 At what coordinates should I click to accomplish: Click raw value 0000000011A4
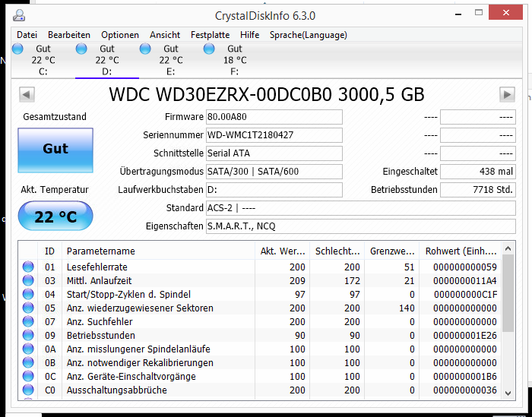tap(465, 280)
